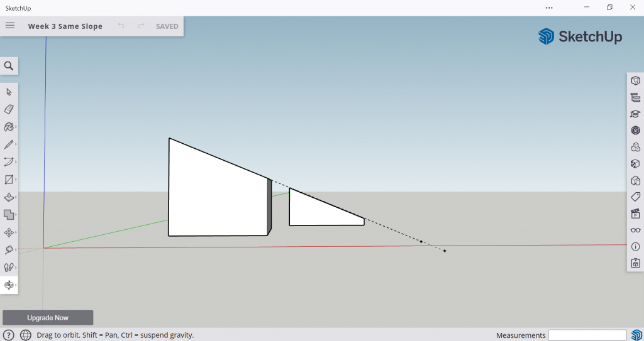
Task: Open the hamburger main menu
Action: pyautogui.click(x=10, y=26)
